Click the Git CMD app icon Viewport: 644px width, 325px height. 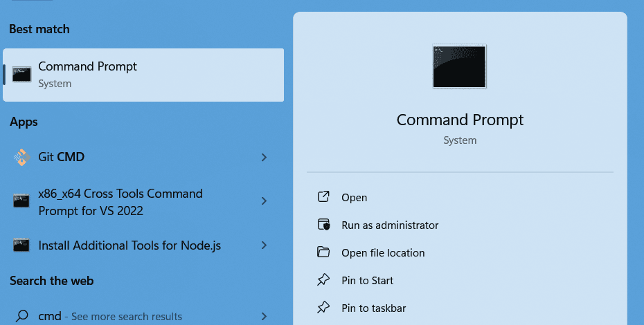21,157
